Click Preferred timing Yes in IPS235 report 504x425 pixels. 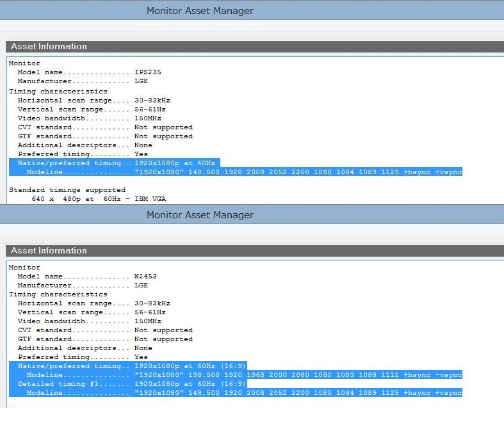point(83,154)
